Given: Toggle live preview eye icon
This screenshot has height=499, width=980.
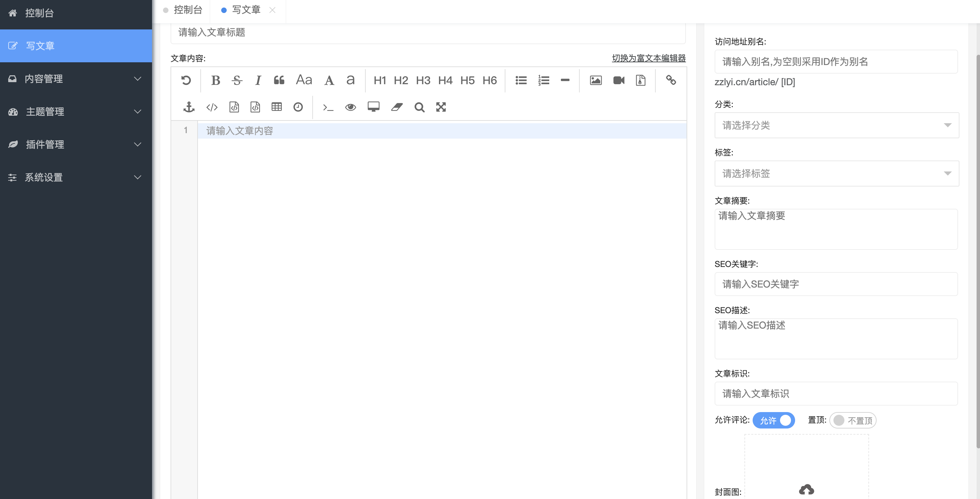Looking at the screenshot, I should (x=350, y=107).
